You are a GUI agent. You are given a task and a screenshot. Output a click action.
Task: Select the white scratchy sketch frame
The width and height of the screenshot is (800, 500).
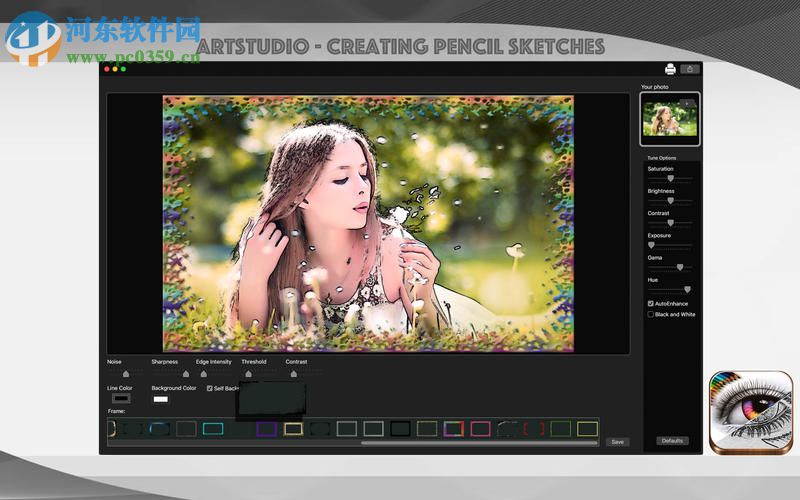click(x=507, y=429)
